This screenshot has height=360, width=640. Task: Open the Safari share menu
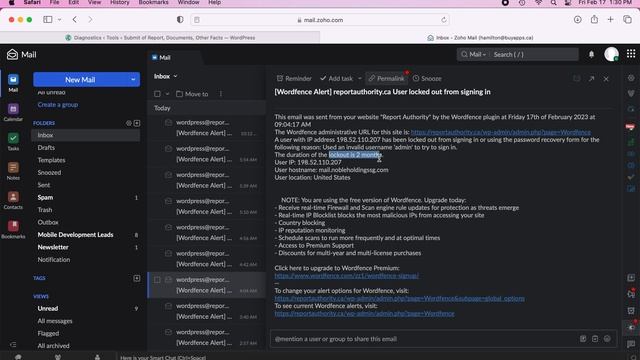(594, 19)
